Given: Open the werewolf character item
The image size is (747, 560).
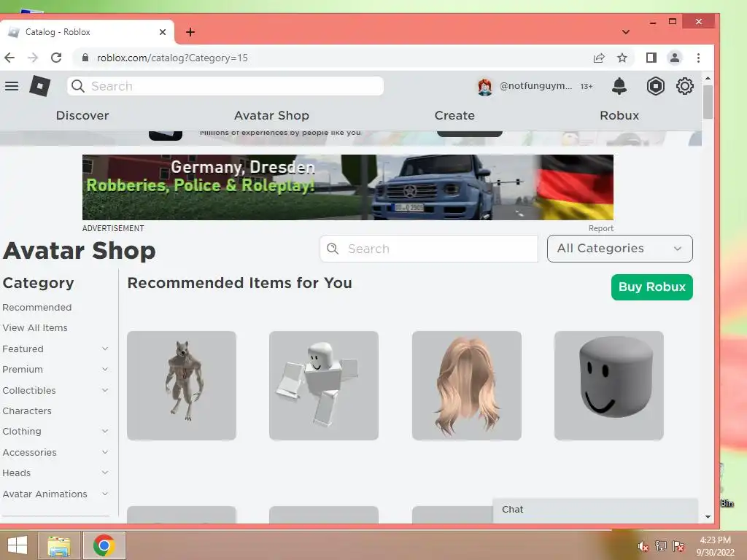Looking at the screenshot, I should [182, 385].
